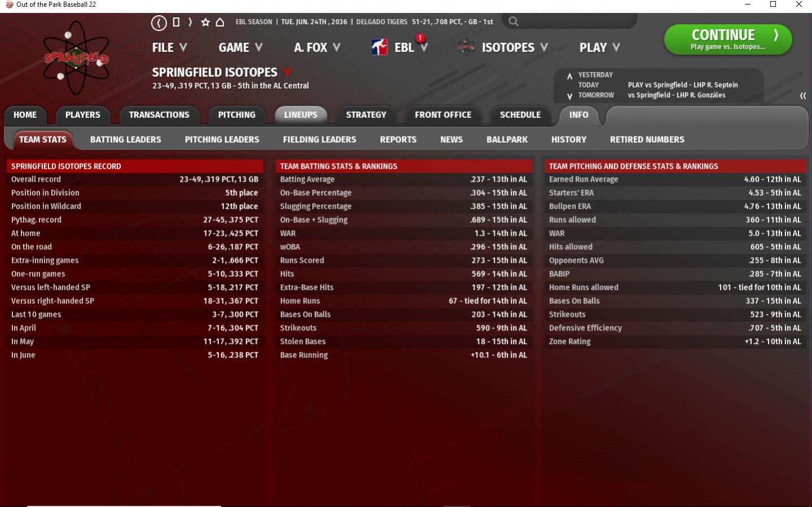Open the HISTORY sub-tab
This screenshot has height=507, width=812.
[x=569, y=140]
